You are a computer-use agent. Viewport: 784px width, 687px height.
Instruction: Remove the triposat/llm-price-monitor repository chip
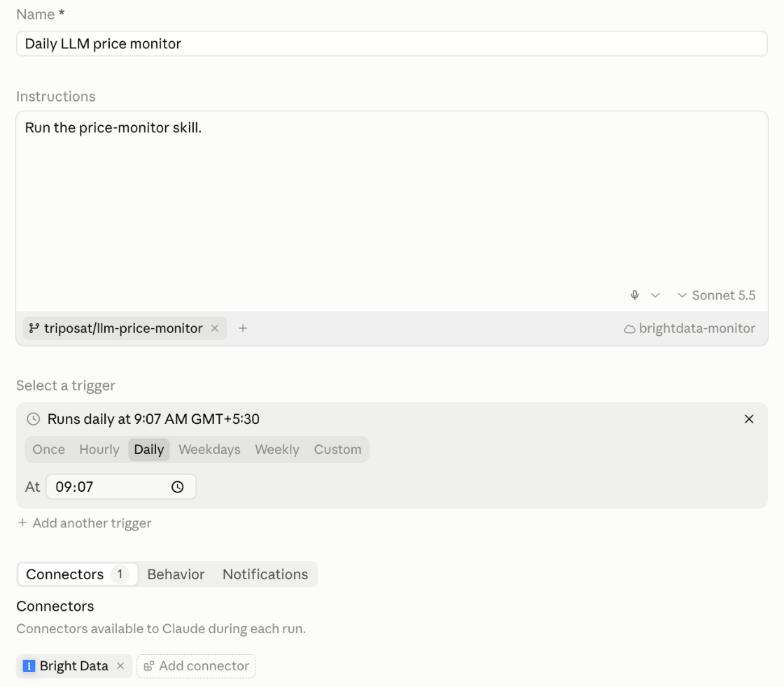coord(214,328)
